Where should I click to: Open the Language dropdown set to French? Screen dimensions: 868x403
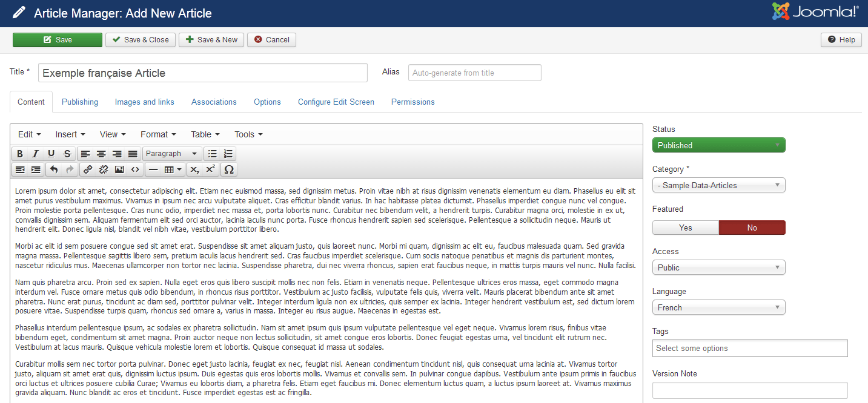(x=718, y=307)
